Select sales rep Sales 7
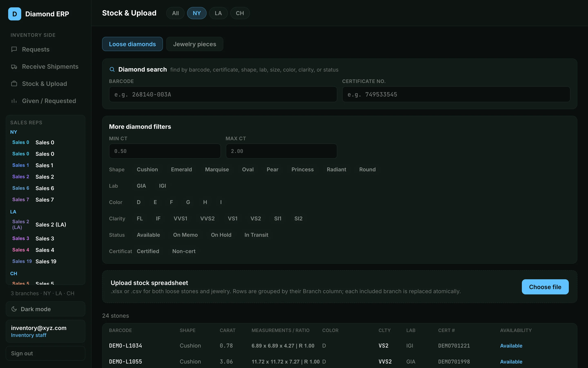Image resolution: width=588 pixels, height=368 pixels. (x=46, y=200)
